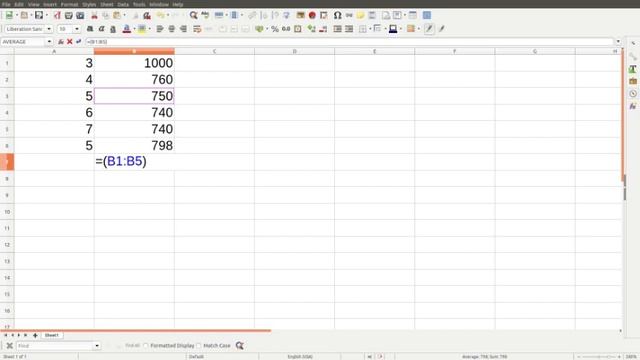Click the Spelling check icon

coord(205,16)
